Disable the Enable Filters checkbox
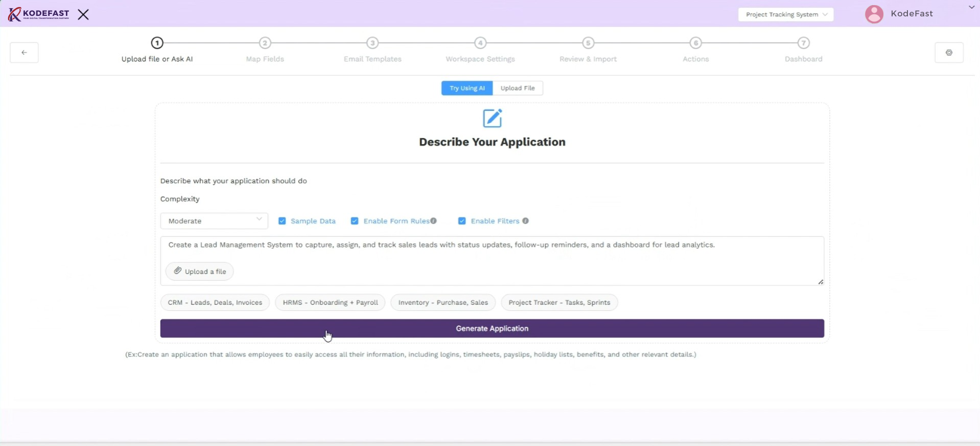980x446 pixels. click(x=462, y=221)
